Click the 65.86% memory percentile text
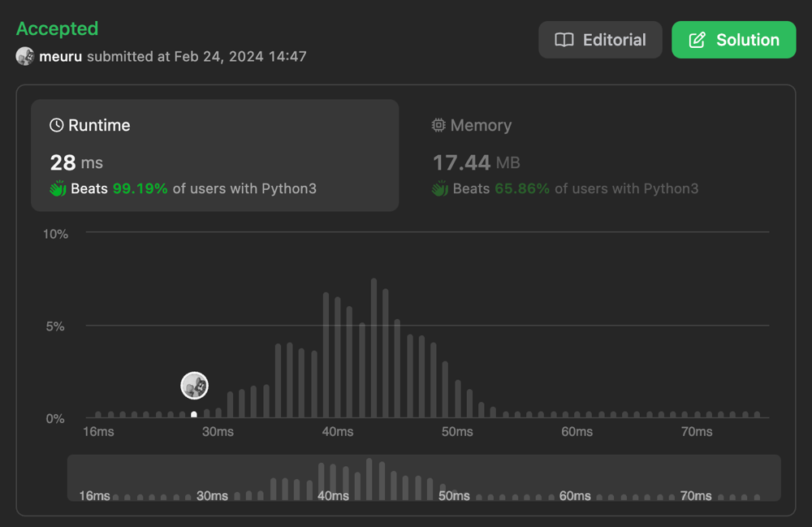Image resolution: width=812 pixels, height=527 pixels. [522, 188]
